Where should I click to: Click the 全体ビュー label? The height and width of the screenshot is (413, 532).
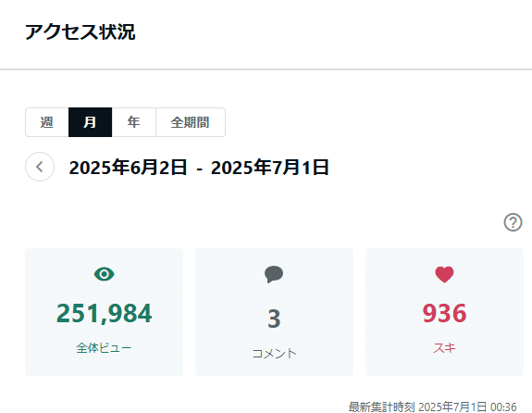(104, 348)
